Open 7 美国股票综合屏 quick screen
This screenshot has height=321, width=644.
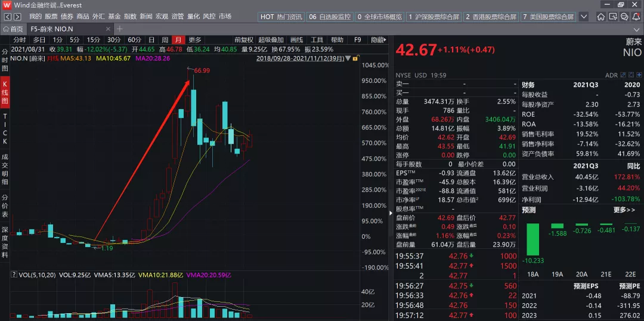coord(549,17)
